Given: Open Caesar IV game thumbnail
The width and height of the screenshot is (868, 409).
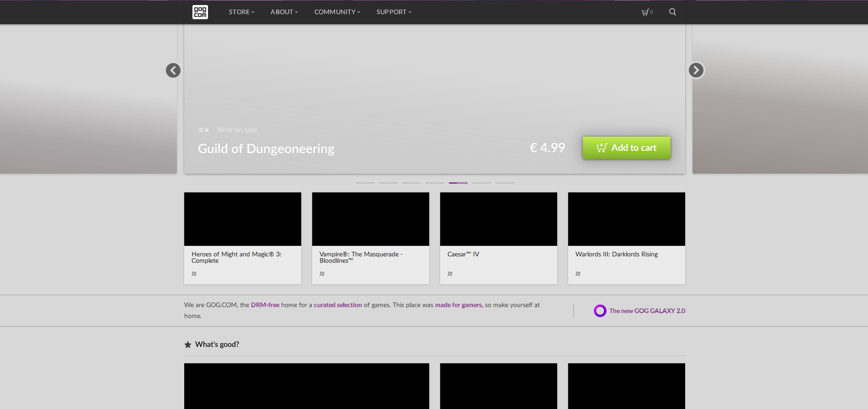Looking at the screenshot, I should [x=499, y=219].
